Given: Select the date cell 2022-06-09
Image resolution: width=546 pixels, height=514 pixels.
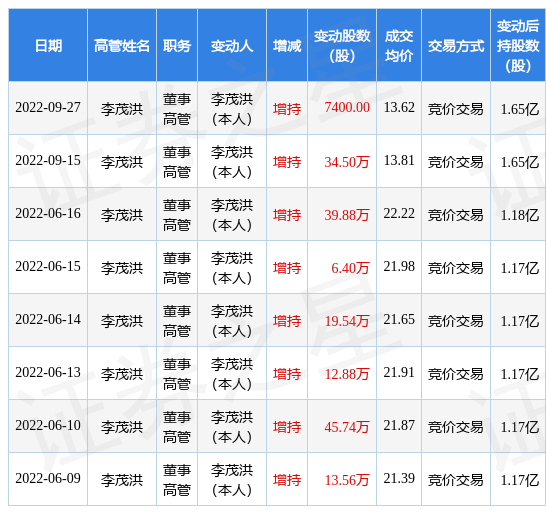Looking at the screenshot, I should point(48,478).
